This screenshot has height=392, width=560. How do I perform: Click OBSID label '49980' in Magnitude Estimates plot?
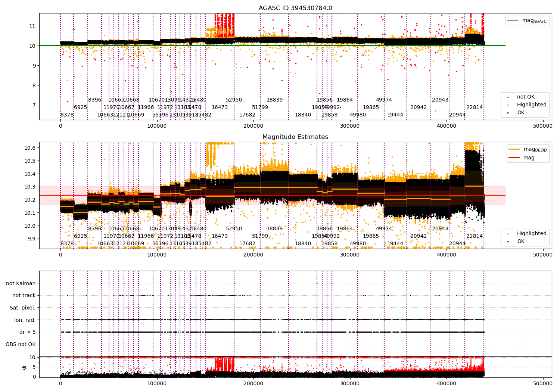tap(358, 244)
